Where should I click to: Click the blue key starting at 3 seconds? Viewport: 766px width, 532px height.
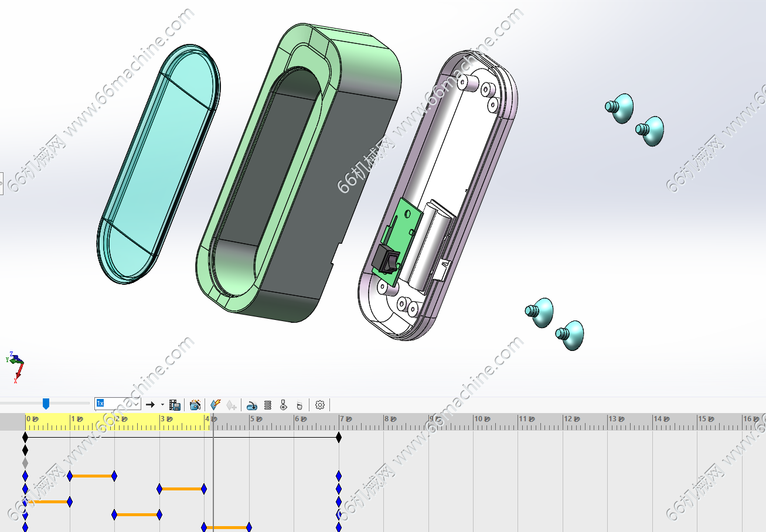coord(159,489)
